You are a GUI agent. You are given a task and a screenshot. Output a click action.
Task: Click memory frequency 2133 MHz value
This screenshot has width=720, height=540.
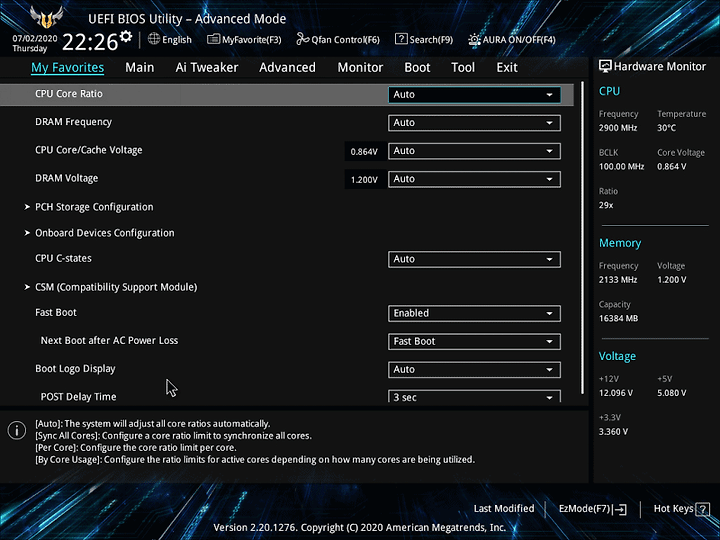618,280
